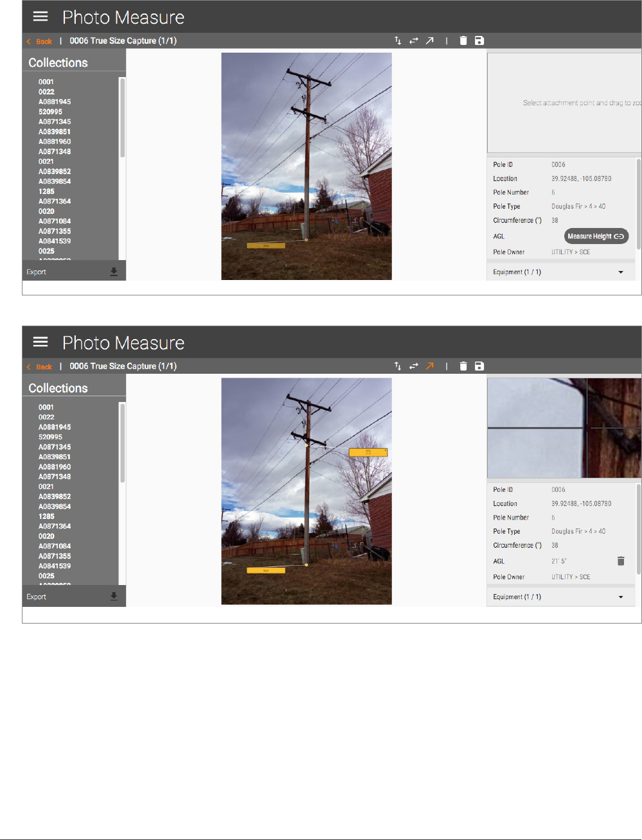Click Collections scrollbar in upper screenshot

coord(122,118)
